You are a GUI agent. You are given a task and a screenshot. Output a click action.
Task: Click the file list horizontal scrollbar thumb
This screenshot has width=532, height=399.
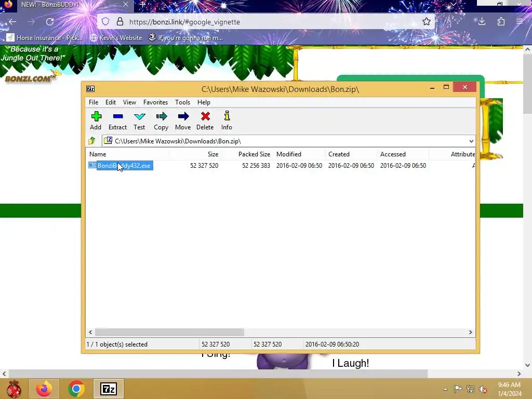click(x=169, y=332)
